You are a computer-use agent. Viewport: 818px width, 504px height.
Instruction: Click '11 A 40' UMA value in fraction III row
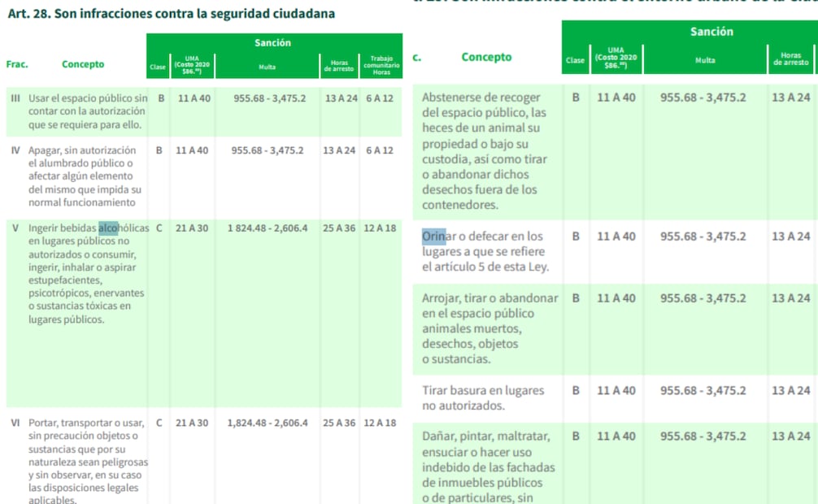pyautogui.click(x=194, y=98)
